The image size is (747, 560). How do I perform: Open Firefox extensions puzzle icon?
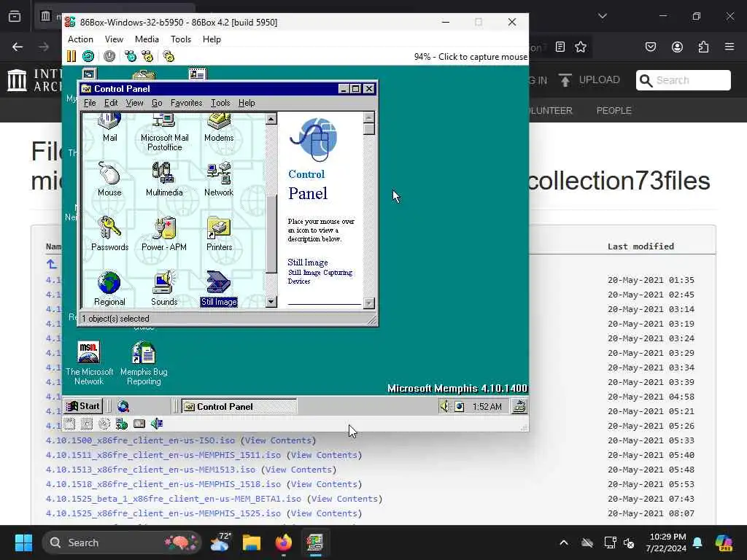[x=703, y=47]
